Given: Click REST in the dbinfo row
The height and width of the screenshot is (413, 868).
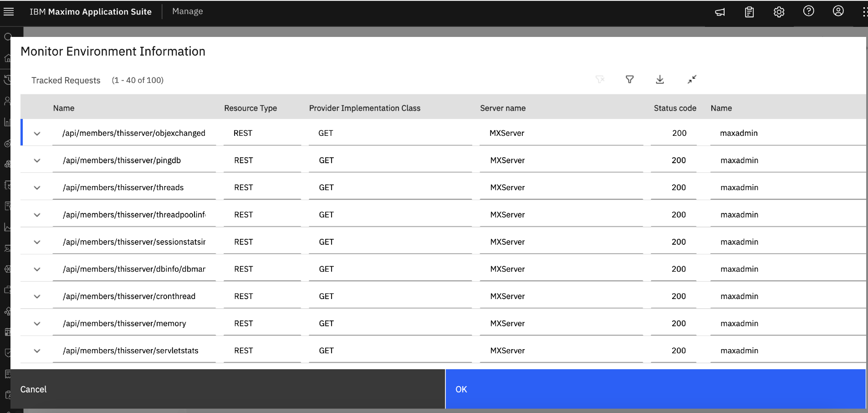Looking at the screenshot, I should [244, 269].
